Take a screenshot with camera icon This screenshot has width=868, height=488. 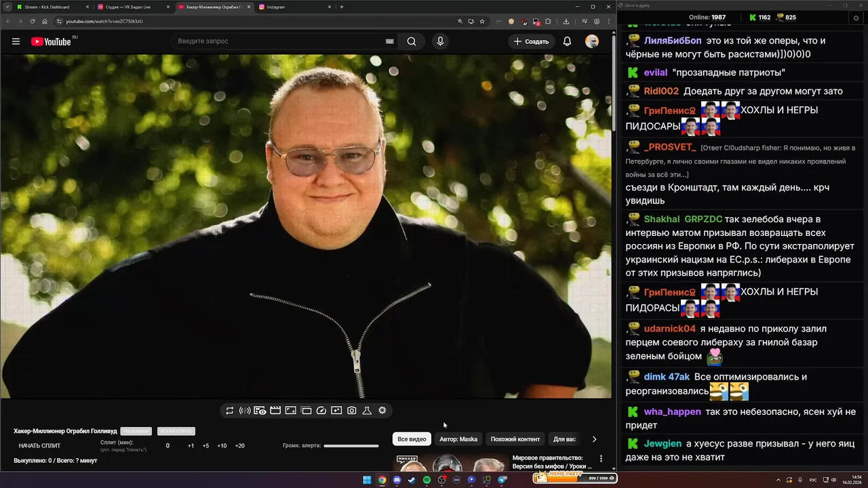[x=352, y=411]
